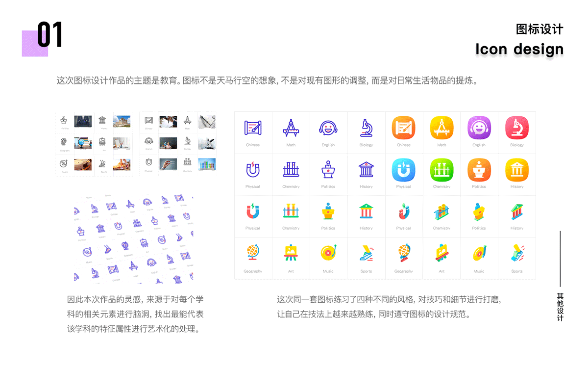Click the orange Politics app-tile icon
The width and height of the screenshot is (588, 368).
[x=479, y=170]
